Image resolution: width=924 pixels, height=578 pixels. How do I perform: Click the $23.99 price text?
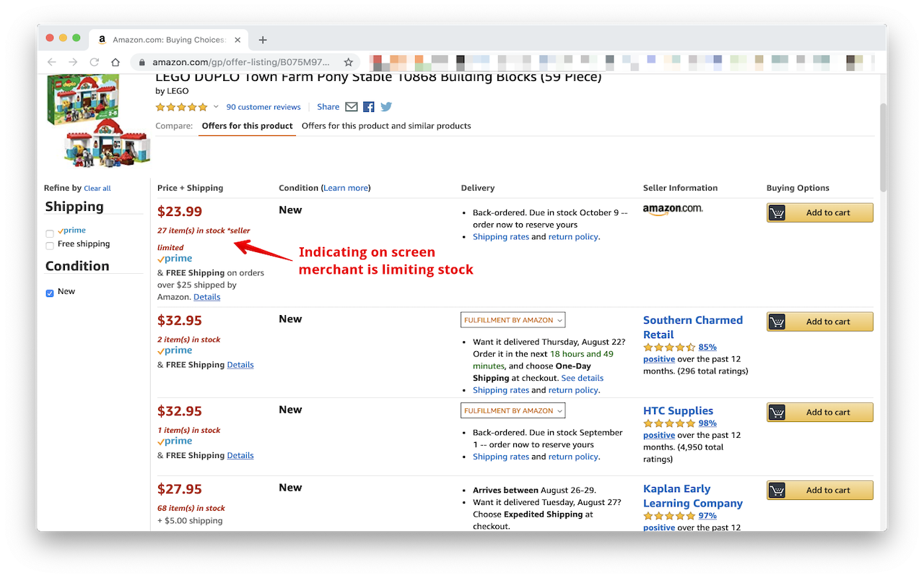pyautogui.click(x=180, y=212)
